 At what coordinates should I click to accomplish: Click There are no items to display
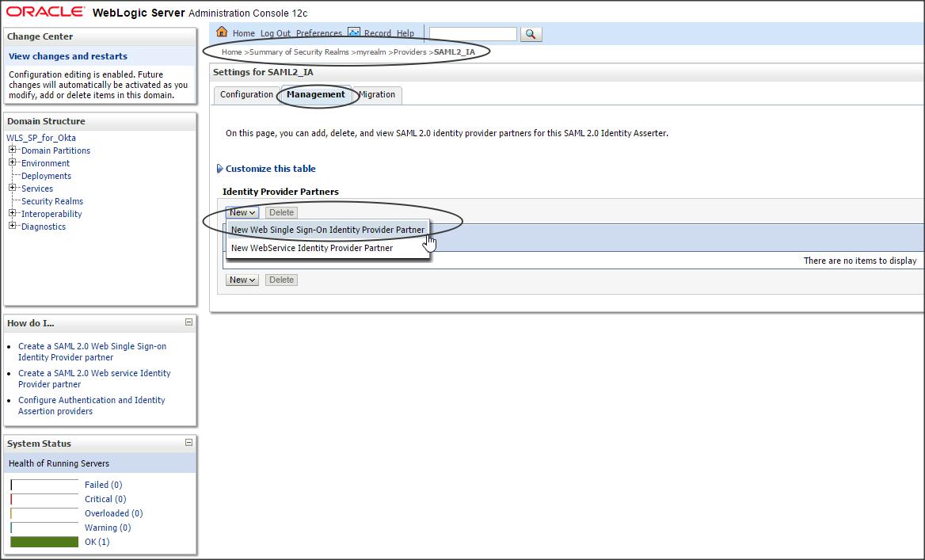tap(859, 261)
